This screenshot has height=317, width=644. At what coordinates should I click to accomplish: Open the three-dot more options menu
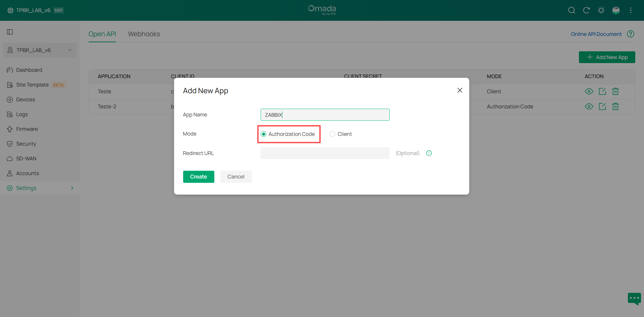[x=631, y=10]
